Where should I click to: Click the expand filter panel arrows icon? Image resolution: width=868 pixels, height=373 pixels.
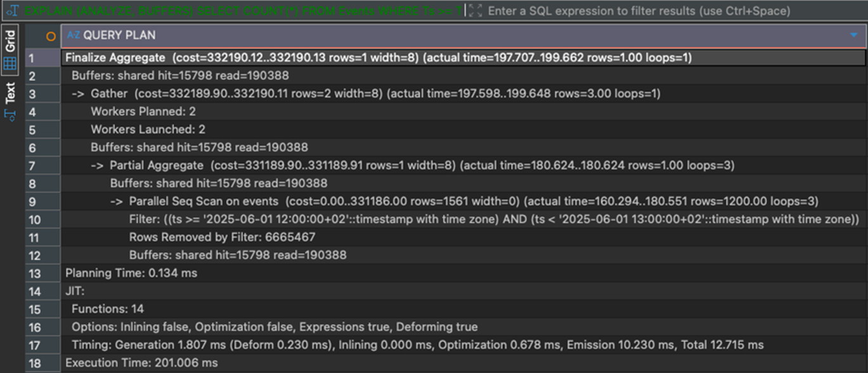476,11
